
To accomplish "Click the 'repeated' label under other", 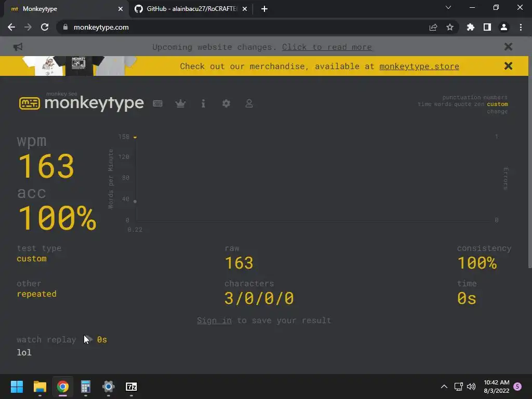I will 37,294.
